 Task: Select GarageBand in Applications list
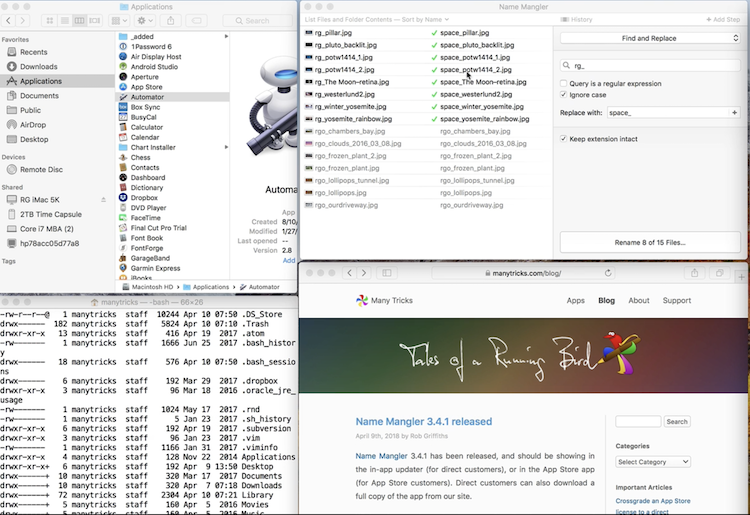(x=150, y=258)
